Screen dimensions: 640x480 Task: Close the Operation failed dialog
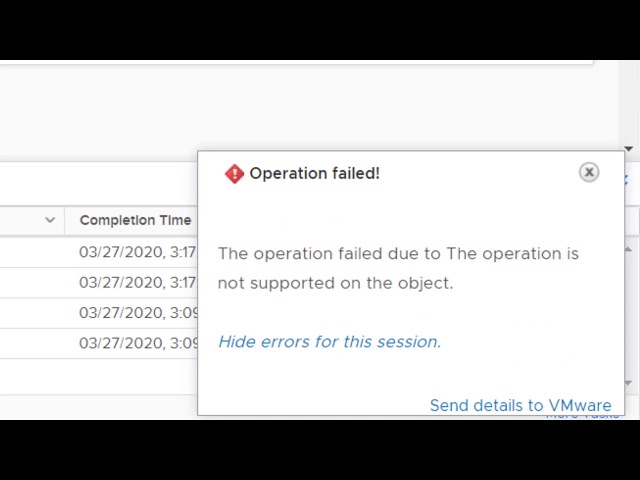[589, 172]
